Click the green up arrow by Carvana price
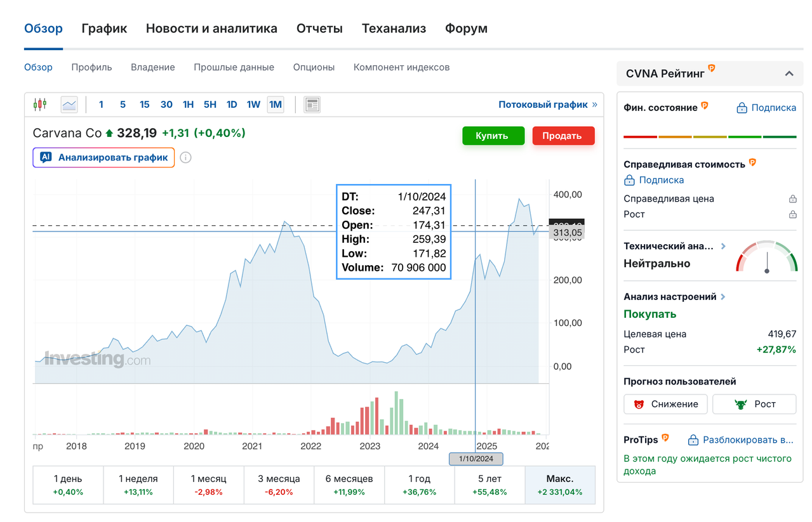The width and height of the screenshot is (812, 522). click(109, 133)
